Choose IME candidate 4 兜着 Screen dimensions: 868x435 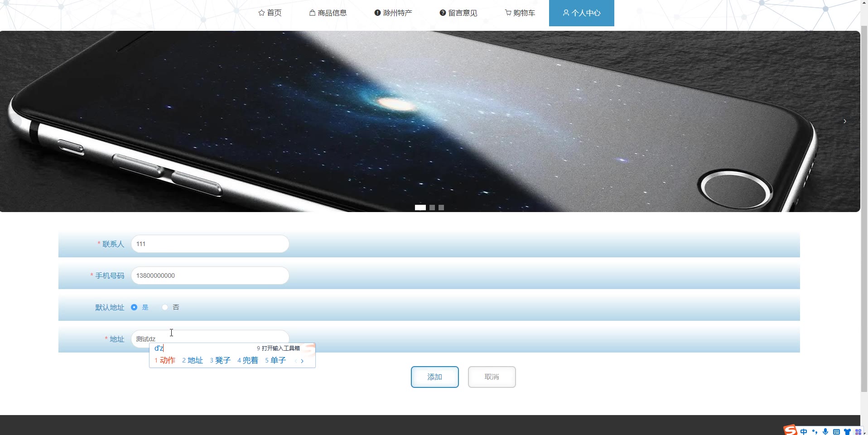click(248, 360)
